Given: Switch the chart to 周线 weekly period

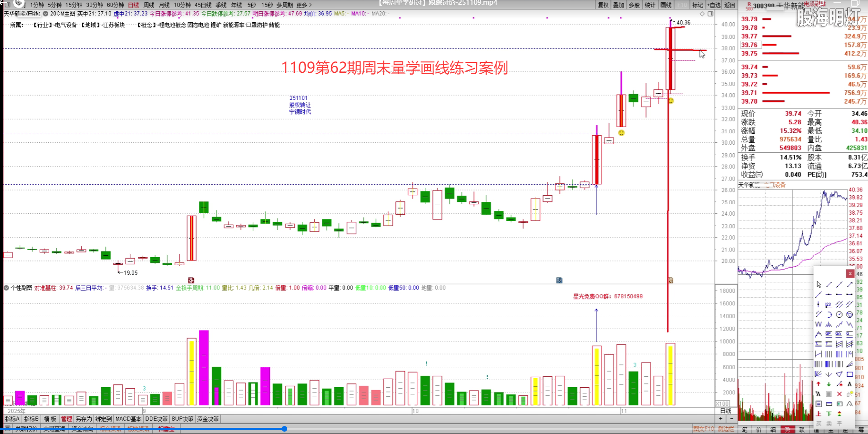Looking at the screenshot, I should point(148,5).
